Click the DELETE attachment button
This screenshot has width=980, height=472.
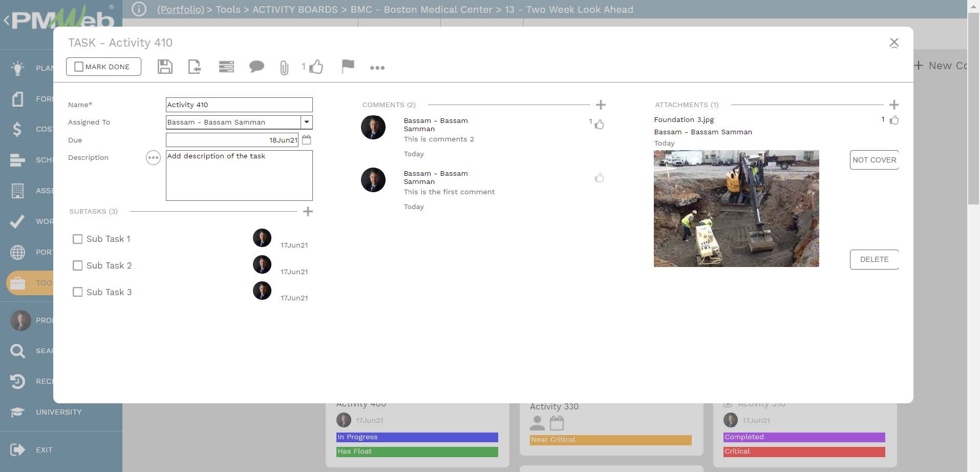(874, 259)
